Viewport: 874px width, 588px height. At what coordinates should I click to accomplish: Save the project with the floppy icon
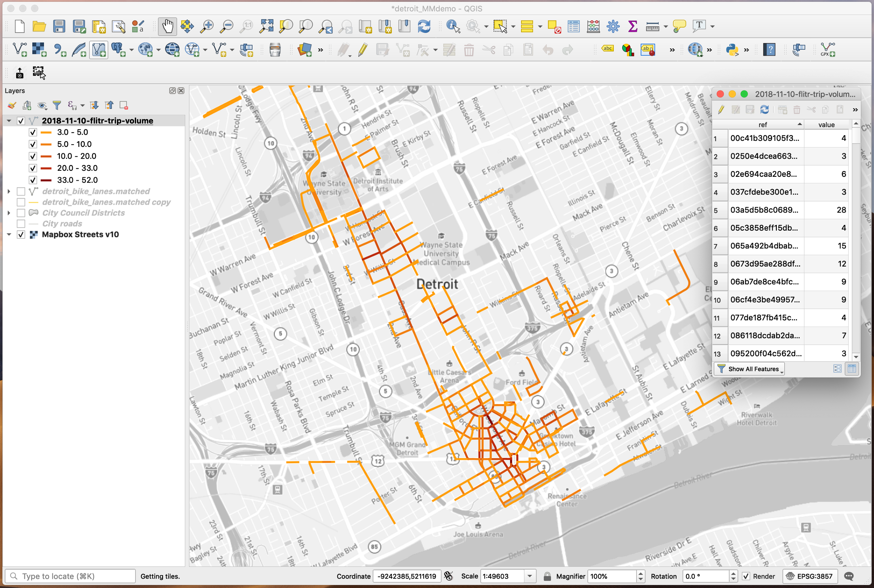(59, 26)
